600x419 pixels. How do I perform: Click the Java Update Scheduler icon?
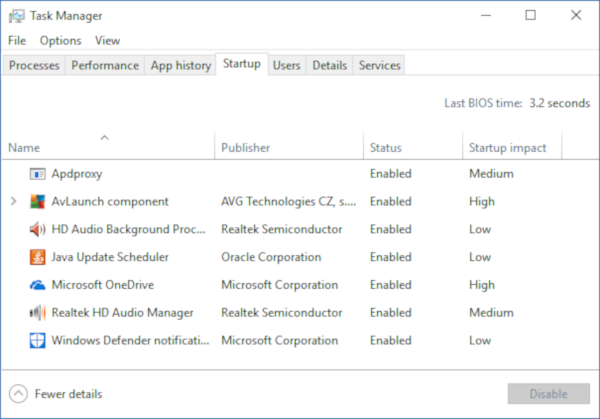click(x=38, y=257)
